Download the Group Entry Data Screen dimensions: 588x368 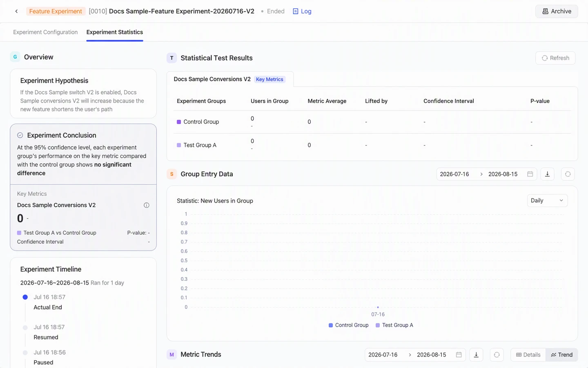[x=548, y=174]
